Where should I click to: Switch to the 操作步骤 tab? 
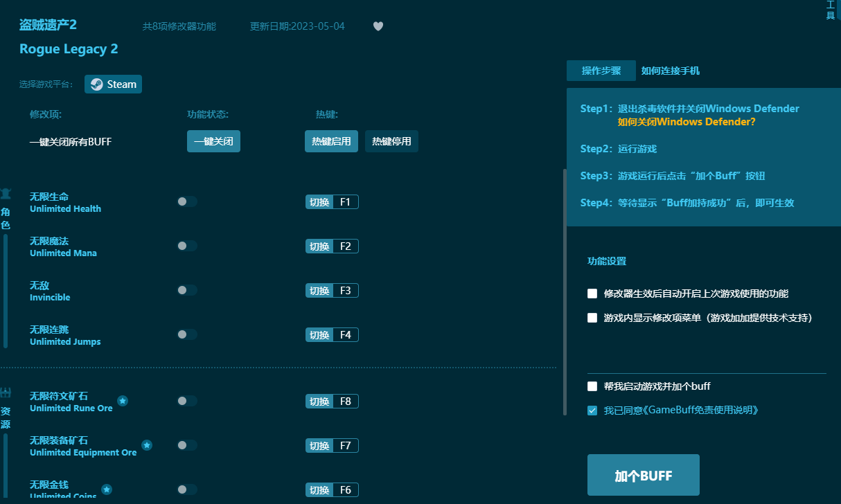click(x=601, y=71)
